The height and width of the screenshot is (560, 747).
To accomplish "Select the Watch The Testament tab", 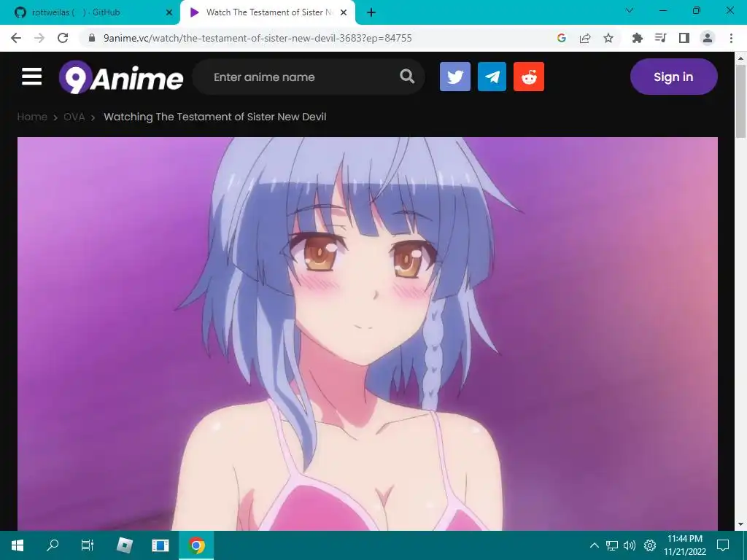I will pyautogui.click(x=269, y=12).
